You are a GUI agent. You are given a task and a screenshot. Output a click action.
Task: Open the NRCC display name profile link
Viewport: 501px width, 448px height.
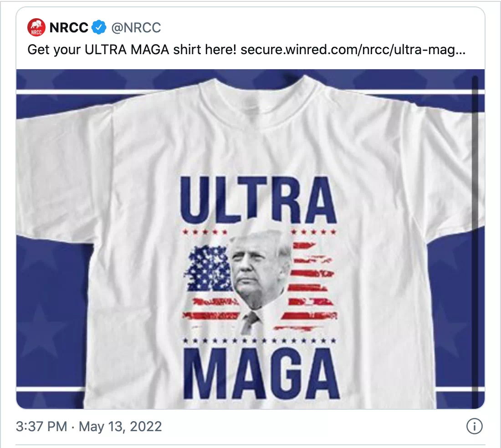[x=68, y=28]
